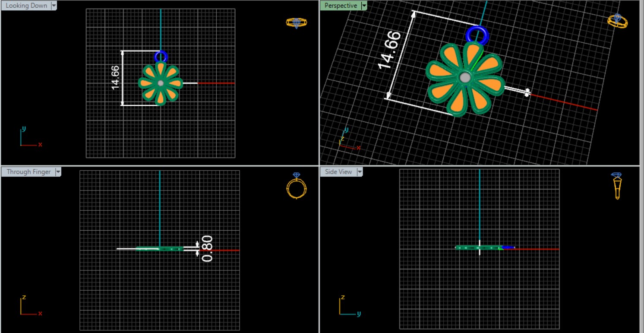Screen dimensions: 644x333
Task: Click the ring icon in Looking Down viewport
Action: pos(297,22)
